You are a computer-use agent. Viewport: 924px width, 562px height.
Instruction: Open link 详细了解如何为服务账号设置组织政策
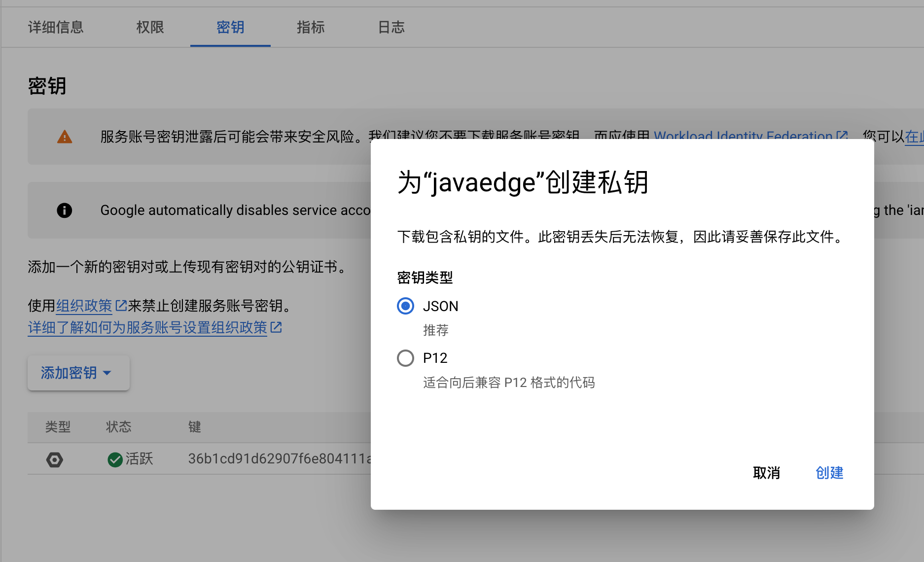point(147,327)
